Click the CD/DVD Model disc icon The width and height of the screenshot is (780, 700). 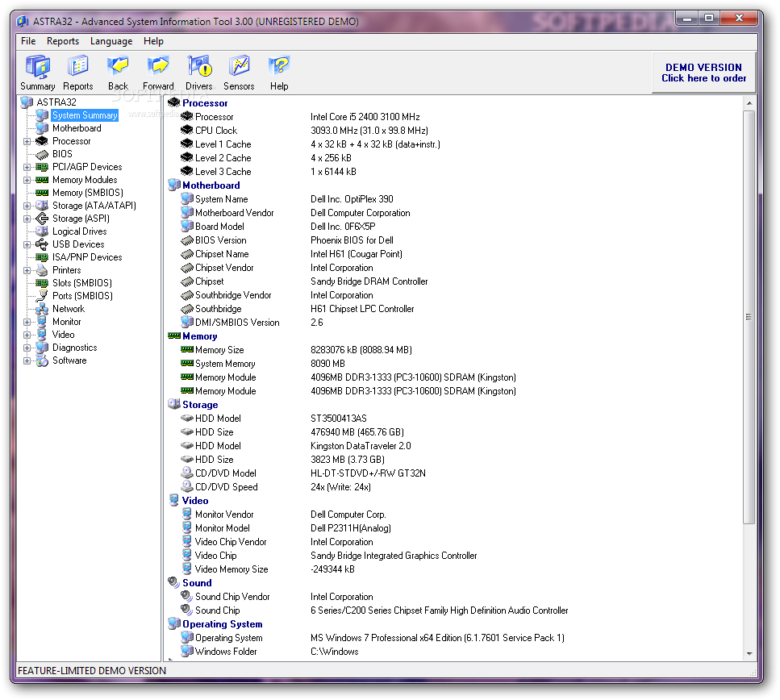click(186, 473)
